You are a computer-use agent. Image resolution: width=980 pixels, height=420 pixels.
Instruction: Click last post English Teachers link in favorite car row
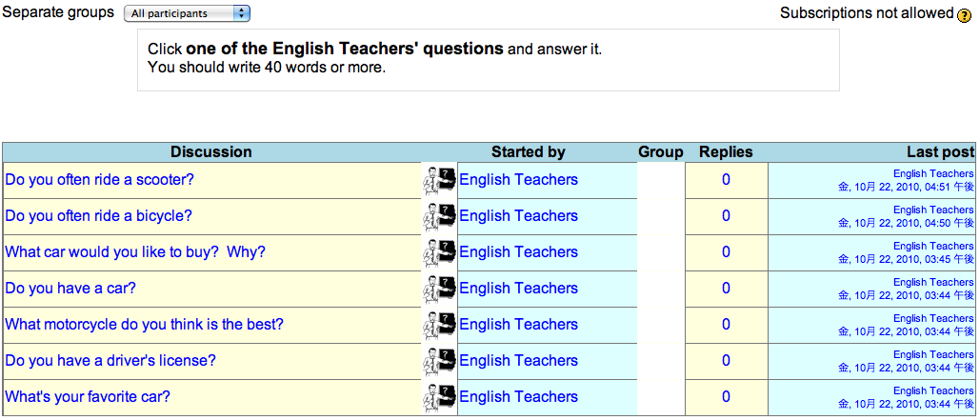(933, 390)
